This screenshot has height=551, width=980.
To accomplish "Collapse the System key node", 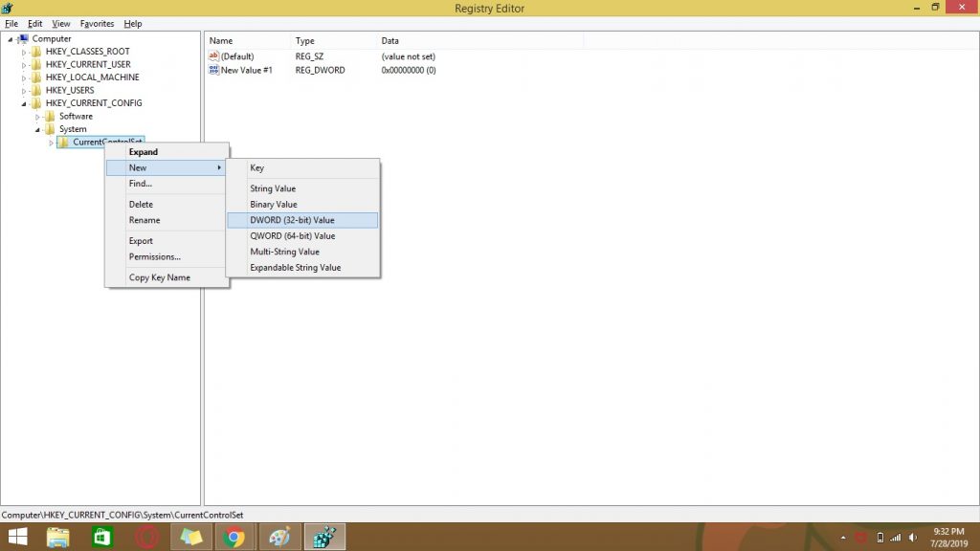I will point(37,130).
